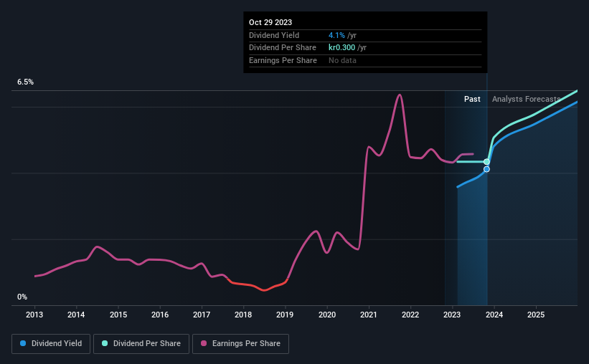This screenshot has width=589, height=364.
Task: Click the 6.5% y-axis label
Action: (x=26, y=82)
